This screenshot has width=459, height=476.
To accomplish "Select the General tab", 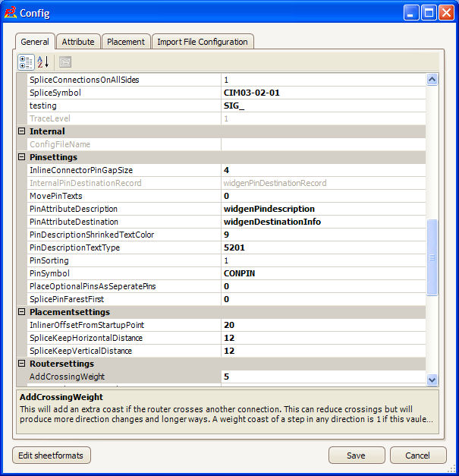I will pos(35,43).
